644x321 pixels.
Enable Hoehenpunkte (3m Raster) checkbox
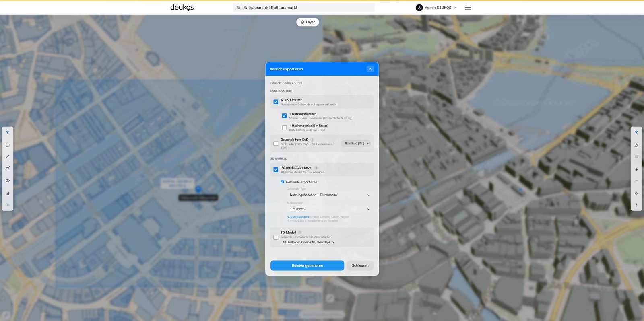click(x=284, y=128)
